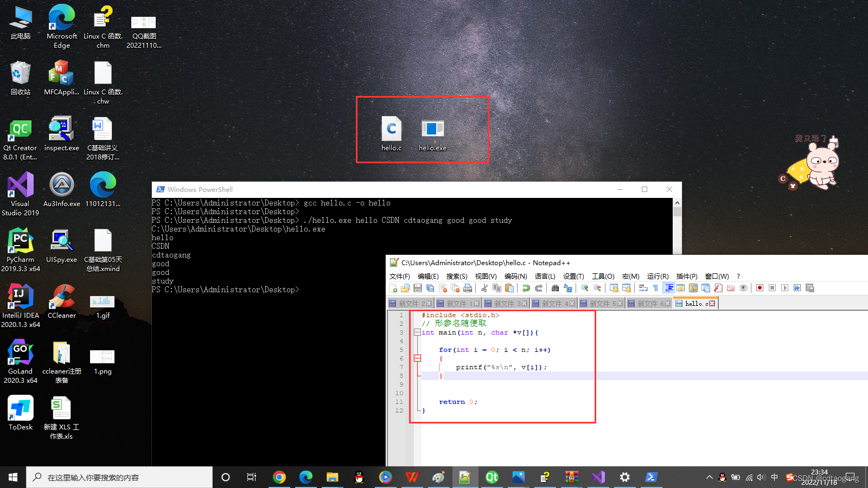868x488 pixels.
Task: Click Print icon in Notepad++ toolbar
Action: pyautogui.click(x=468, y=288)
